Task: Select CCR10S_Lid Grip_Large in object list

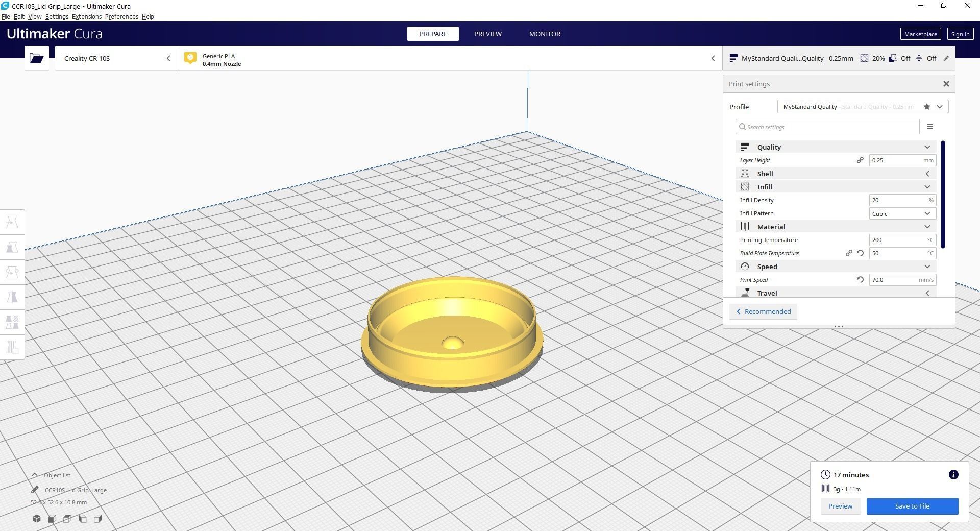Action: (76, 490)
